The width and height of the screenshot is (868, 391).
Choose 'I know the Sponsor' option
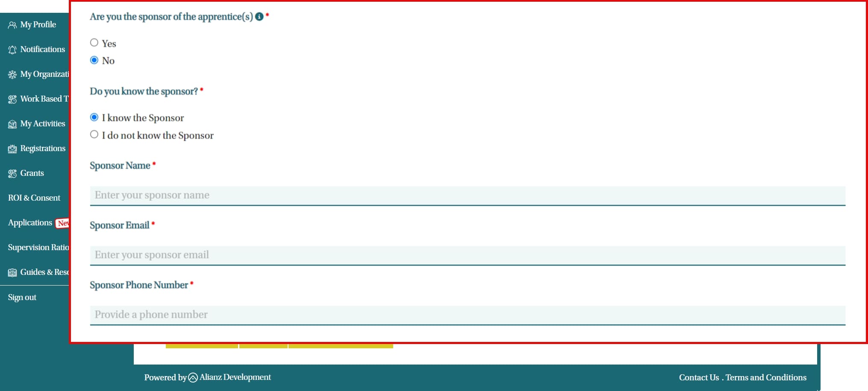pos(94,117)
